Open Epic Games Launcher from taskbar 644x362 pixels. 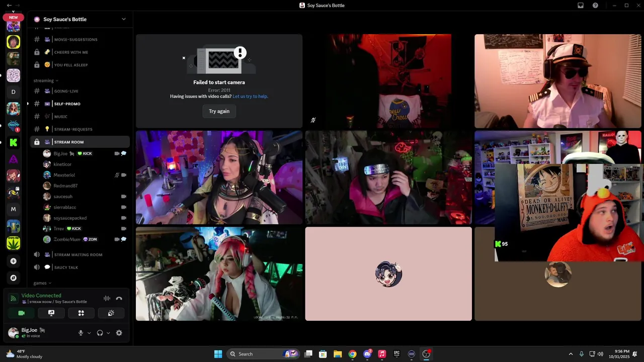click(x=396, y=354)
